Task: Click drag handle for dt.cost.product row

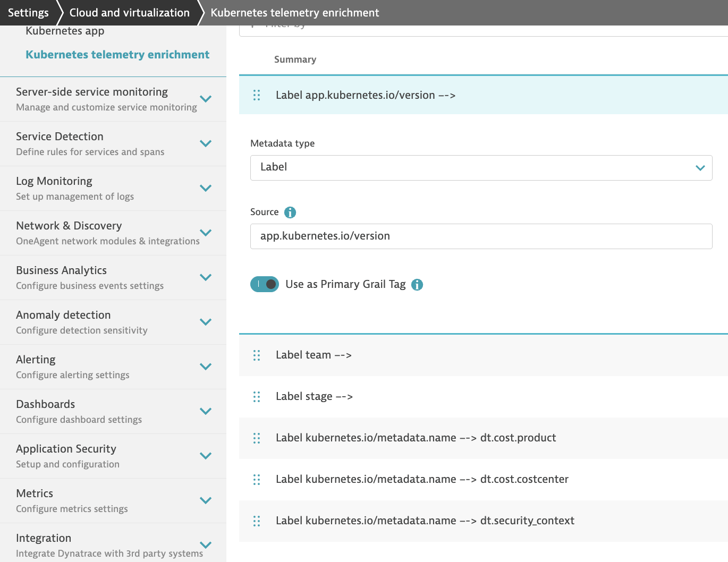Action: click(257, 438)
